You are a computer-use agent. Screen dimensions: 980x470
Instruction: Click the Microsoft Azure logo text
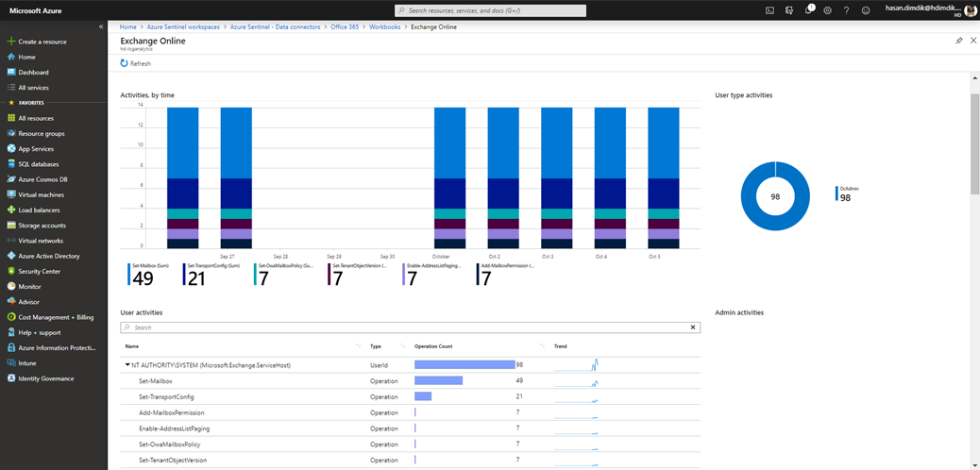click(35, 10)
